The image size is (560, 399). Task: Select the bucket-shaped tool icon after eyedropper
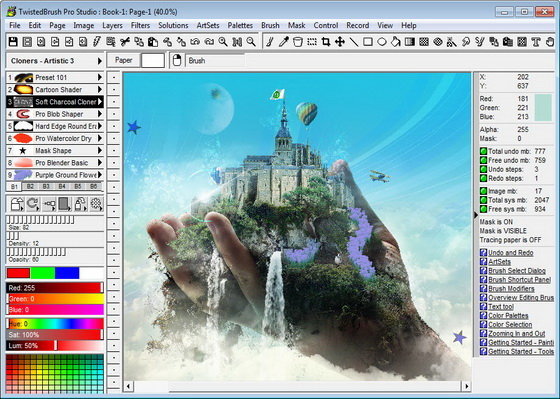[x=298, y=42]
